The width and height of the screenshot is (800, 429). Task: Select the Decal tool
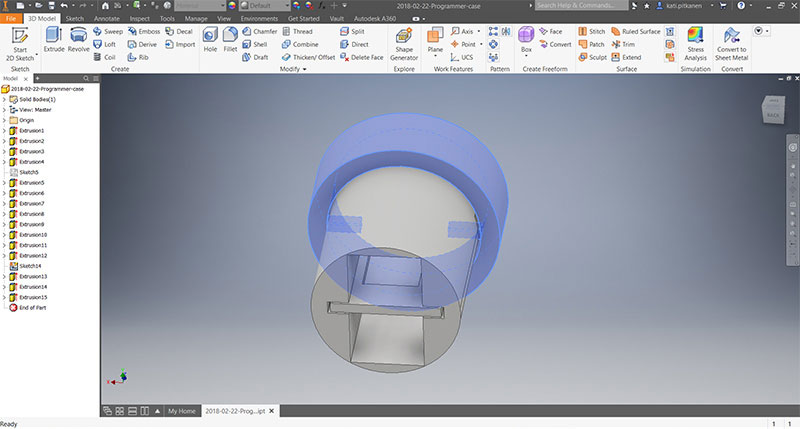point(179,31)
